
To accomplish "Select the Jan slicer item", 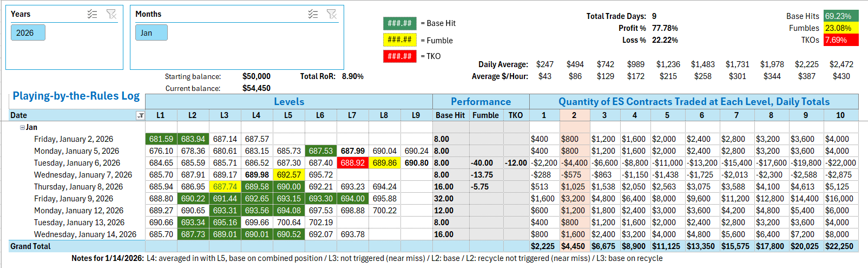I will click(x=151, y=33).
